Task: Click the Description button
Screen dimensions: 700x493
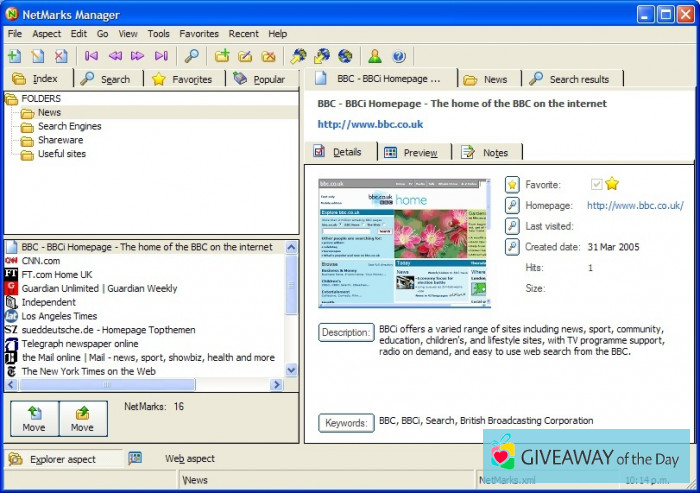Action: (346, 332)
